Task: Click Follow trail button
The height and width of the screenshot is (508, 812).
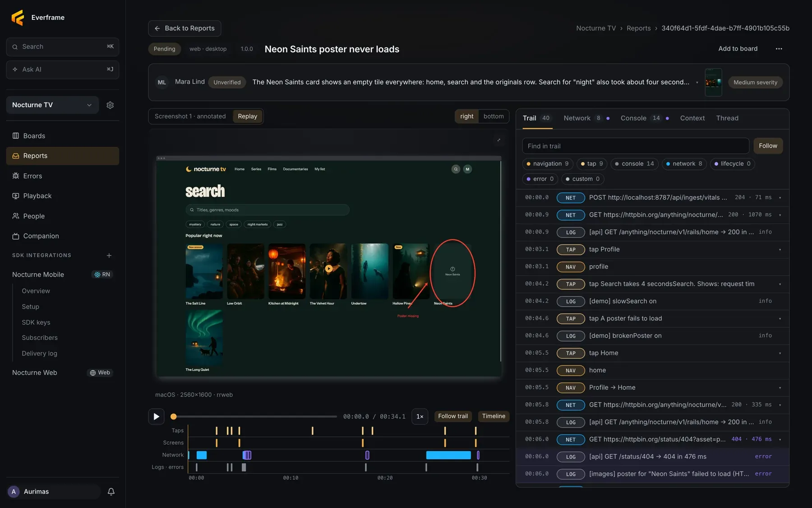Action: (453, 416)
